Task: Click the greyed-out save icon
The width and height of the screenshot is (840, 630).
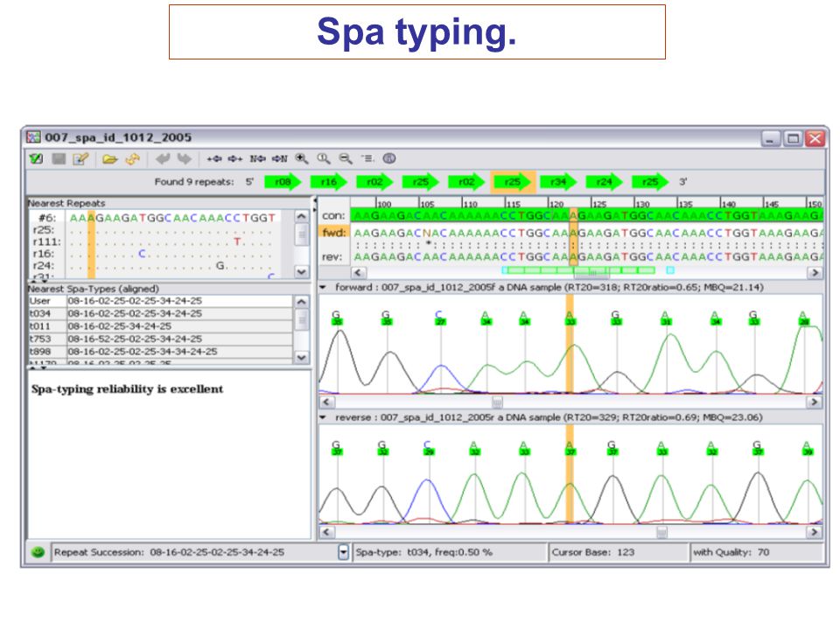Action: 59,158
